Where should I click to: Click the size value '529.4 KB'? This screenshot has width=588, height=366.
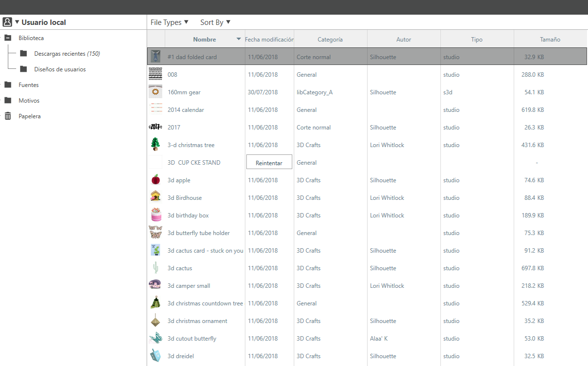click(533, 303)
